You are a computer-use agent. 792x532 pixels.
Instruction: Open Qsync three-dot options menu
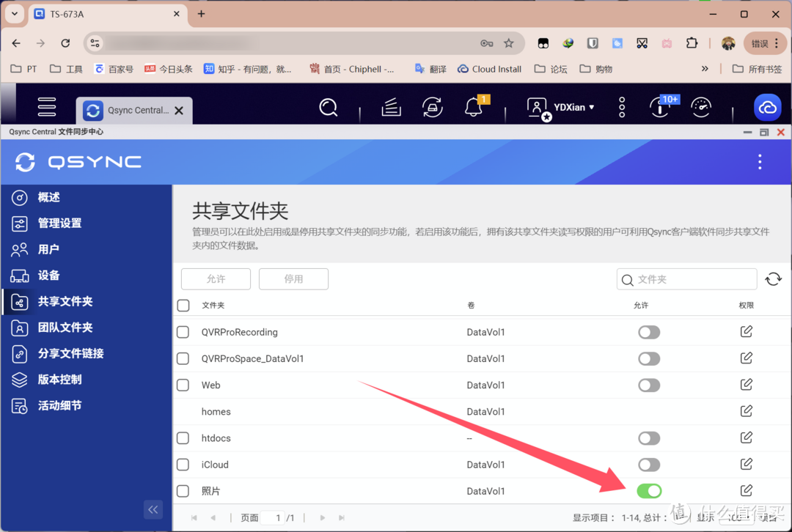pyautogui.click(x=760, y=162)
